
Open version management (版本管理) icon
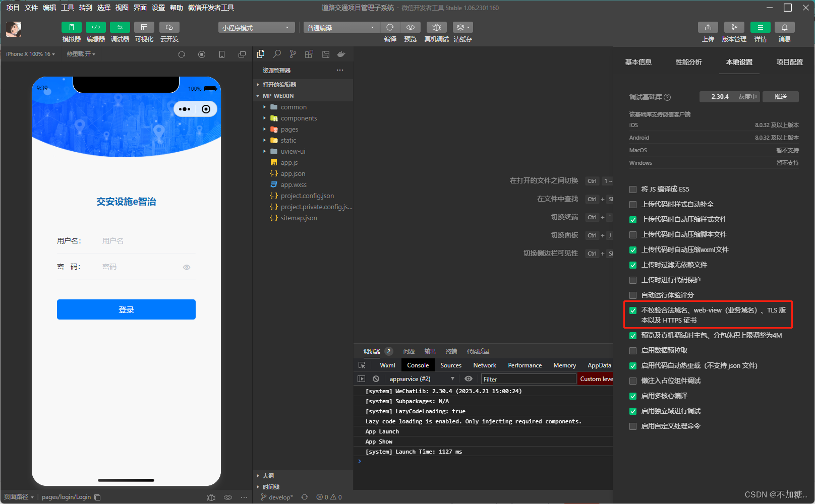click(734, 27)
